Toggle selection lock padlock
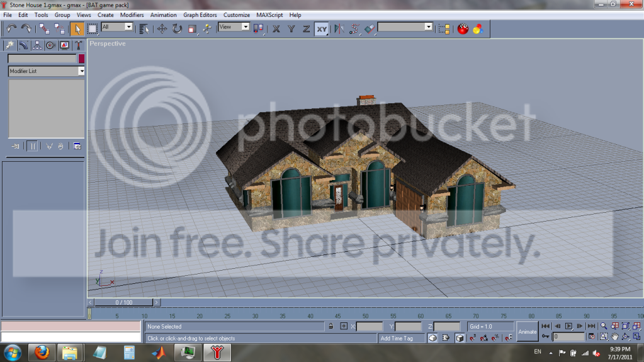 330,326
